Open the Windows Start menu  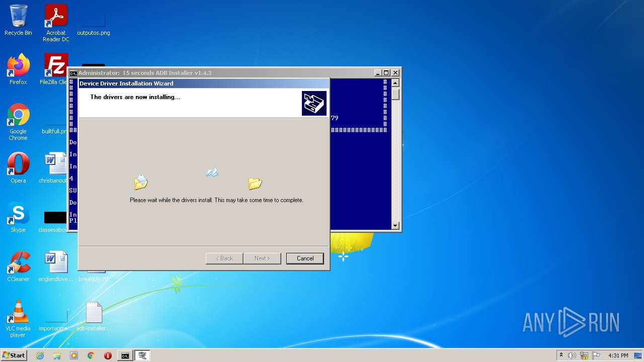coord(14,355)
